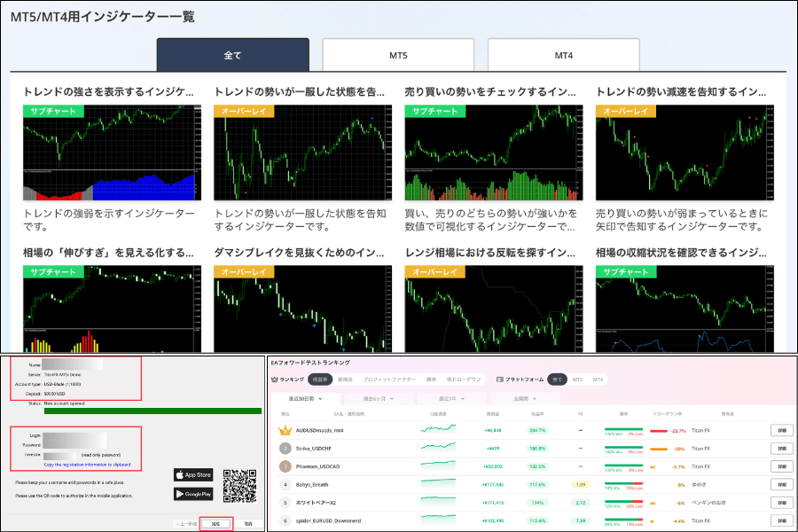The width and height of the screenshot is (798, 532).
Task: Click the red drawdown bar for AUDUSDmacds_mt4
Action: pyautogui.click(x=659, y=431)
